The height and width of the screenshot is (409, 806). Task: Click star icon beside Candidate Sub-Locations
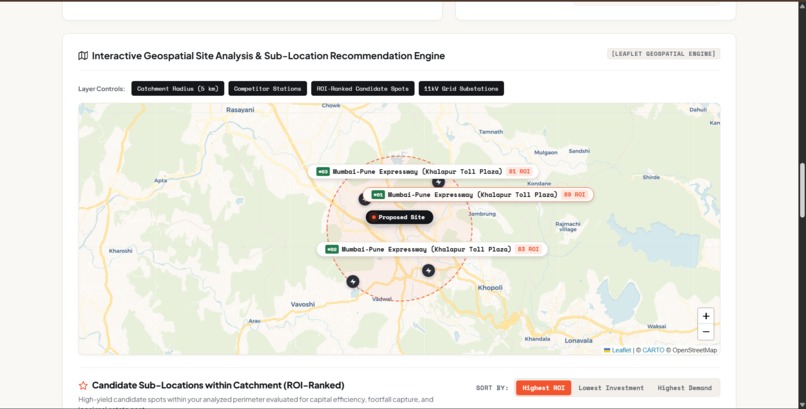click(83, 385)
